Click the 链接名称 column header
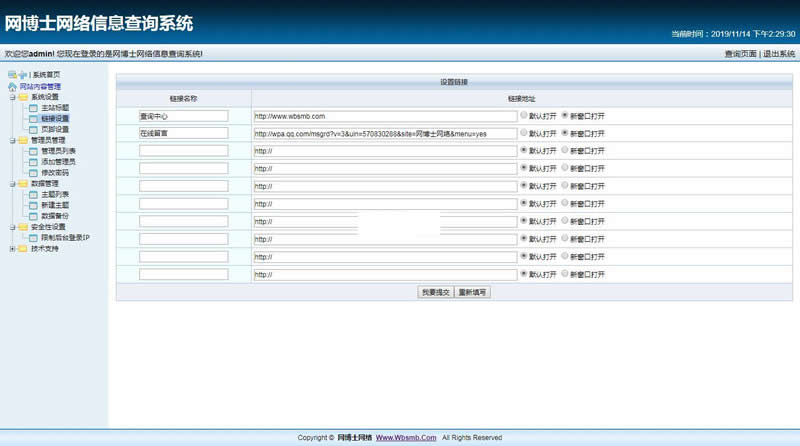This screenshot has width=800, height=446. [x=183, y=98]
